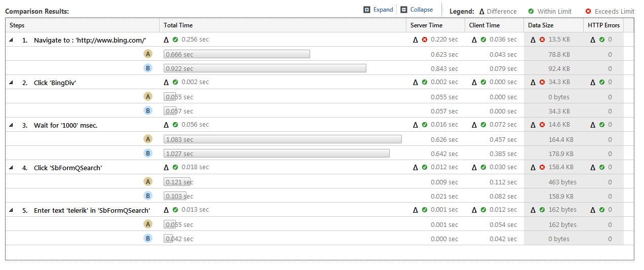The height and width of the screenshot is (270, 644).
Task: Click the Collapse text link
Action: pyautogui.click(x=422, y=10)
